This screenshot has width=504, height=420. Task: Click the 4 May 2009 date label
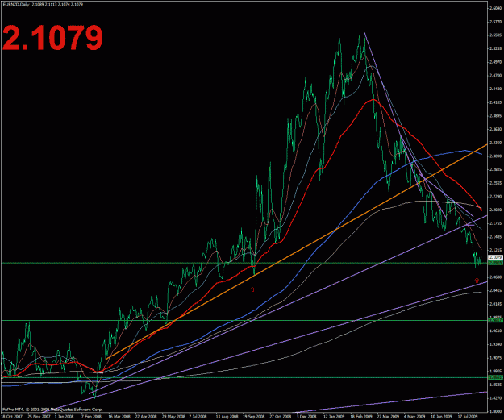[x=414, y=417]
